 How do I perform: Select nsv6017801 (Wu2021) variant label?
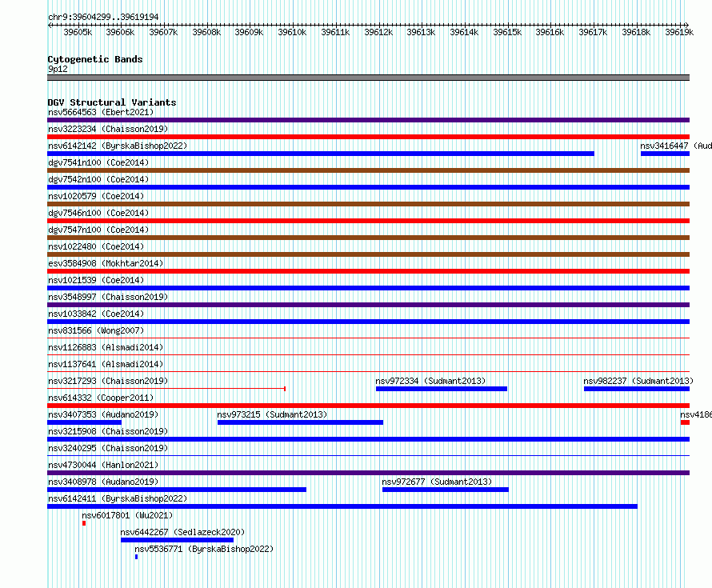(127, 515)
